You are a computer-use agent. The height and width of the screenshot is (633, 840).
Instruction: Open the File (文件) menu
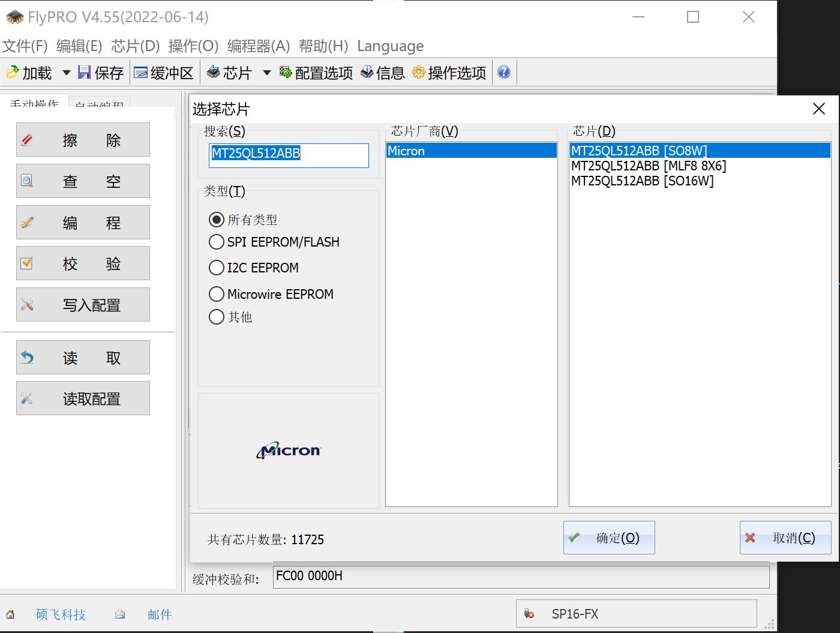click(x=25, y=46)
